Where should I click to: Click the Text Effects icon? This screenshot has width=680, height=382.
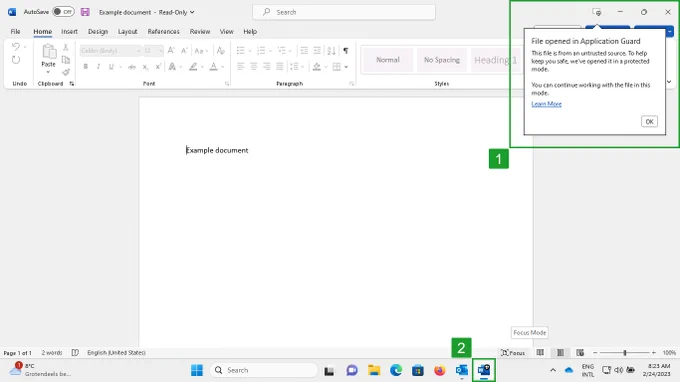[x=172, y=67]
